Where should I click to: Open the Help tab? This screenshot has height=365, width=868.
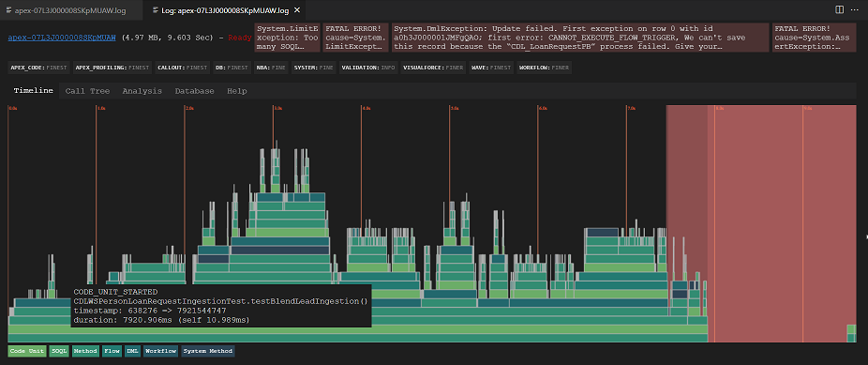[237, 91]
